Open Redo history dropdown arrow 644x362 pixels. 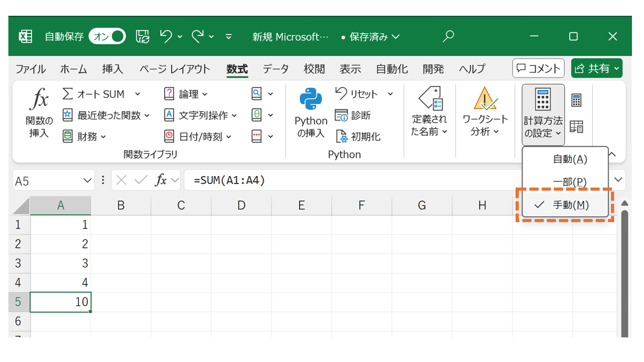click(211, 37)
